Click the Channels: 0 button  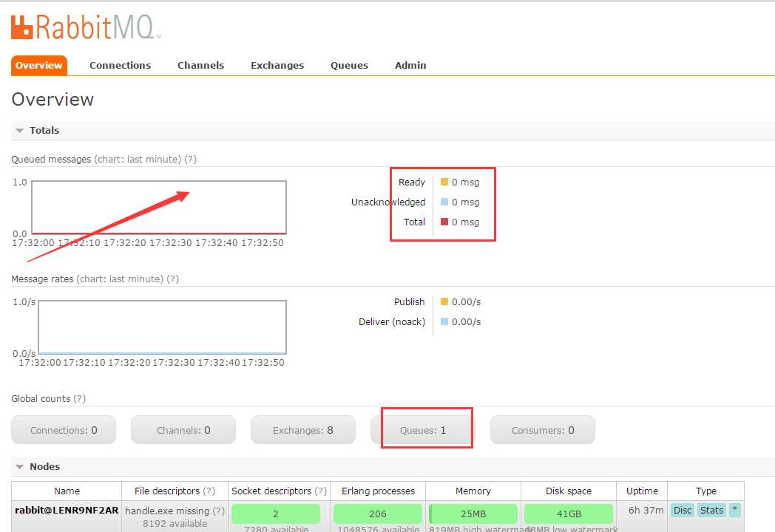pos(183,430)
